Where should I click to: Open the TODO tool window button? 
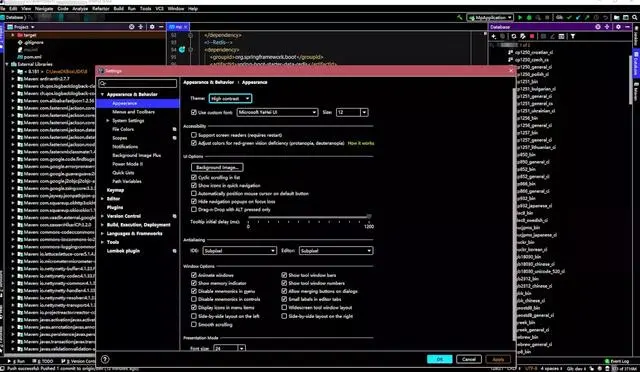(x=44, y=361)
